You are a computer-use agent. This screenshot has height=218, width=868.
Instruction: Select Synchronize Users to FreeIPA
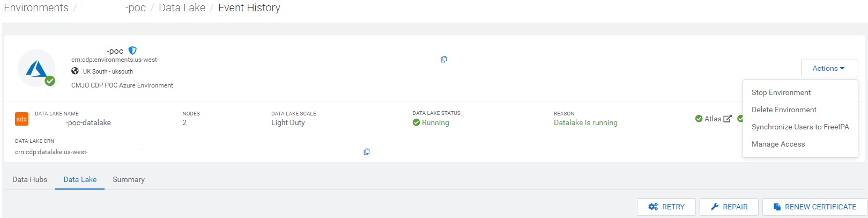coord(800,127)
